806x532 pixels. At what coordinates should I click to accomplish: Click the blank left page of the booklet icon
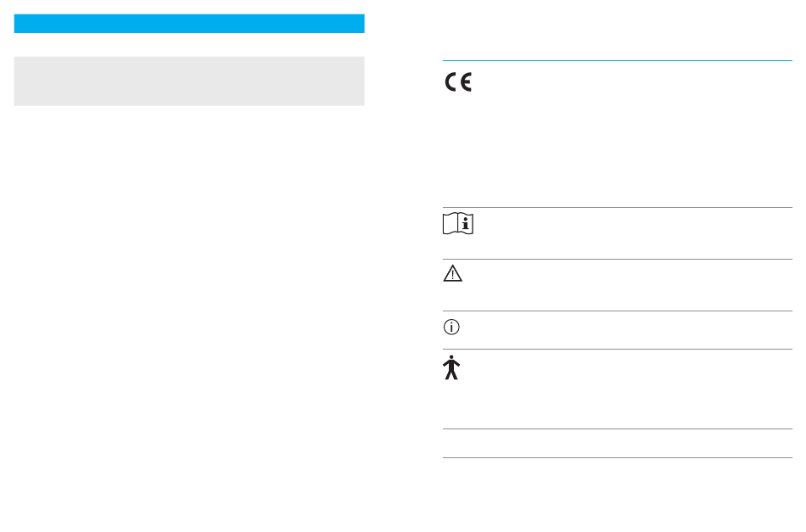coord(451,224)
